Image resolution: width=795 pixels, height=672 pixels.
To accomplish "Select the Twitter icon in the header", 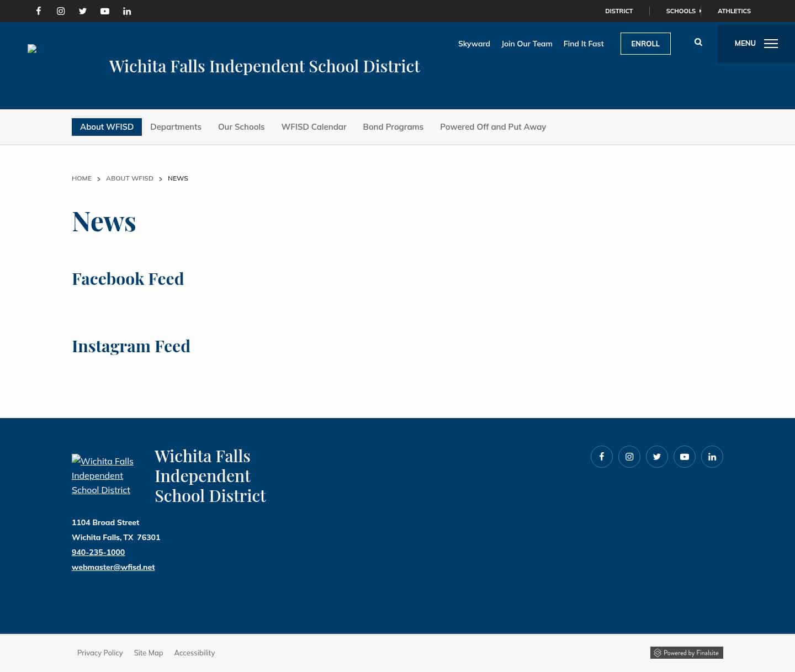I will [83, 11].
